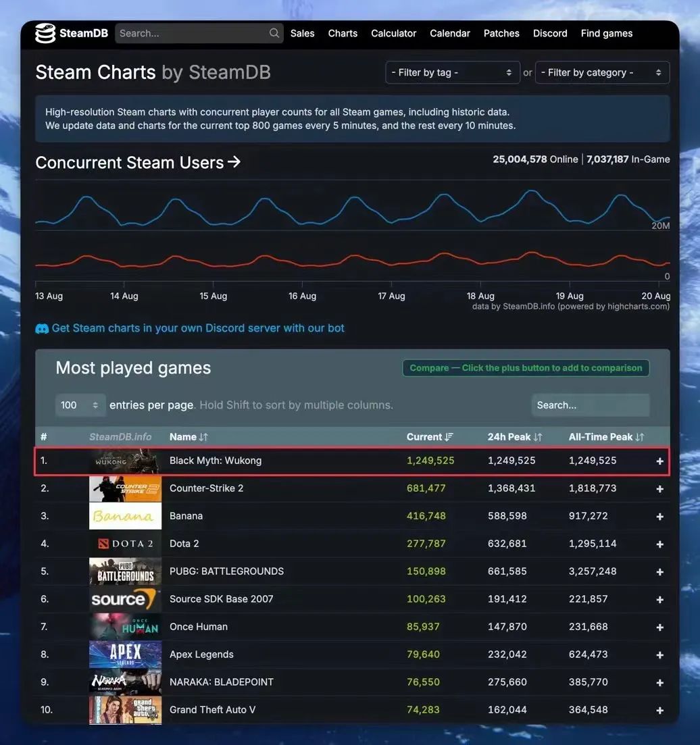700x745 pixels.
Task: Click Get Steam charts in Discord bot link
Action: point(198,328)
